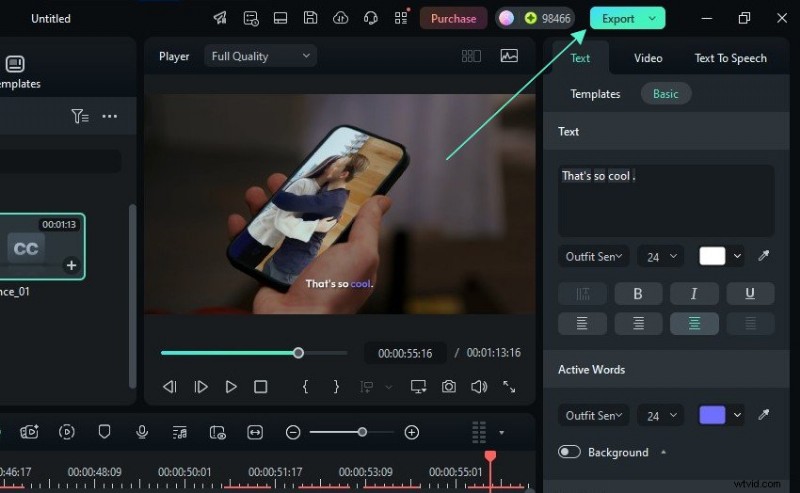
Task: Take a snapshot with the camera icon
Action: [x=448, y=386]
